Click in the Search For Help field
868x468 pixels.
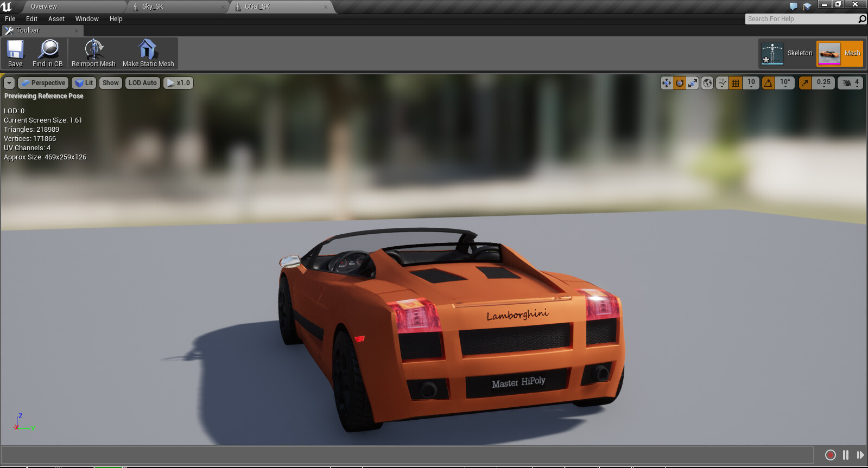802,19
